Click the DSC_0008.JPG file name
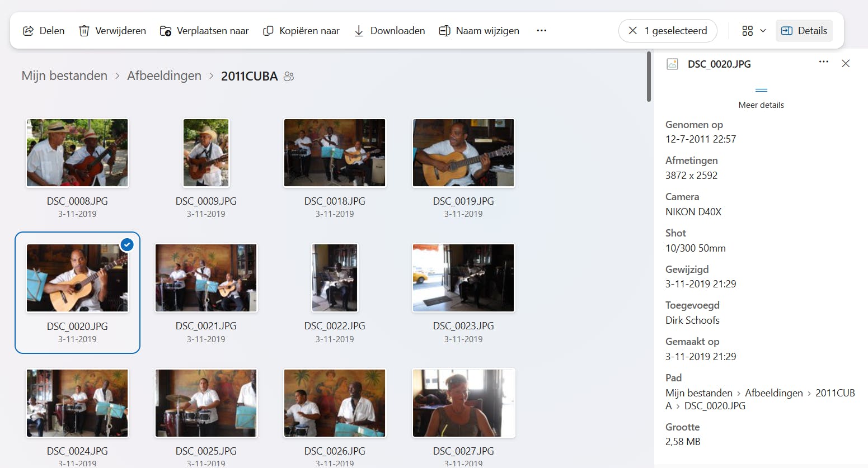 [x=77, y=201]
